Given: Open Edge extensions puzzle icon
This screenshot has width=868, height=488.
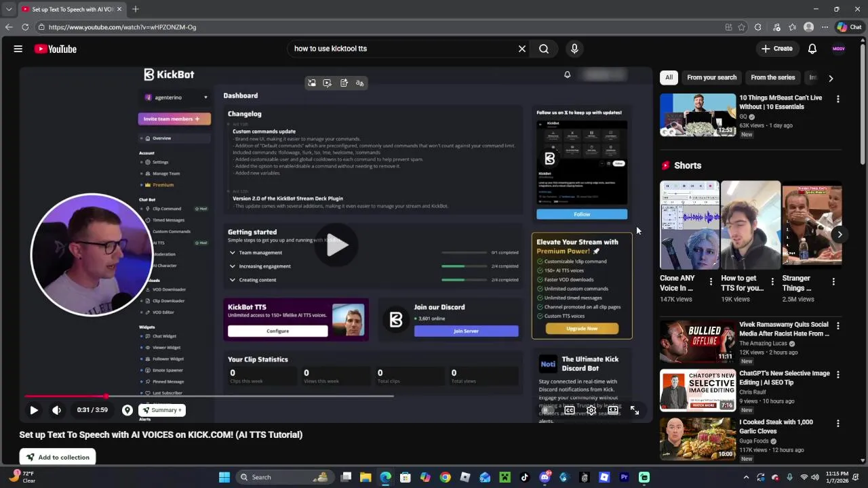Looking at the screenshot, I should 758,27.
